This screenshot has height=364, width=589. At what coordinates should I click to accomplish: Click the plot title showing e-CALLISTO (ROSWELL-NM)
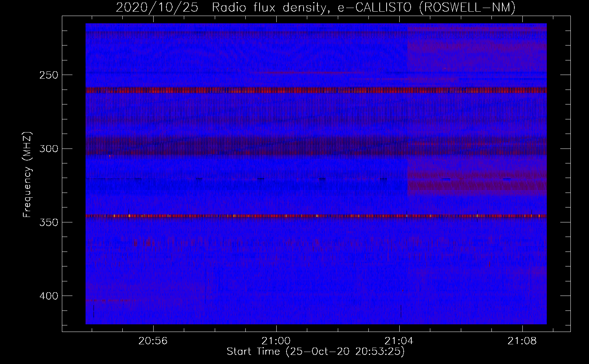tap(316, 7)
